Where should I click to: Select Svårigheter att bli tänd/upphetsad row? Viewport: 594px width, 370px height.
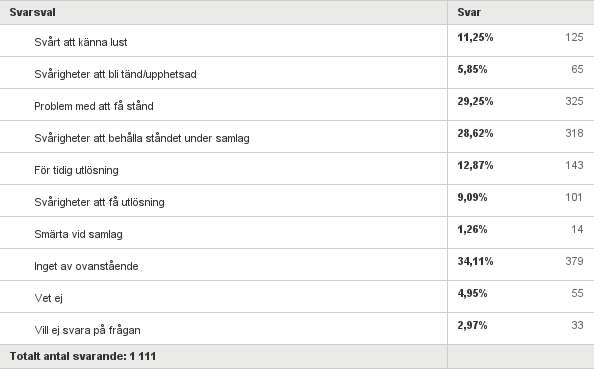297,73
